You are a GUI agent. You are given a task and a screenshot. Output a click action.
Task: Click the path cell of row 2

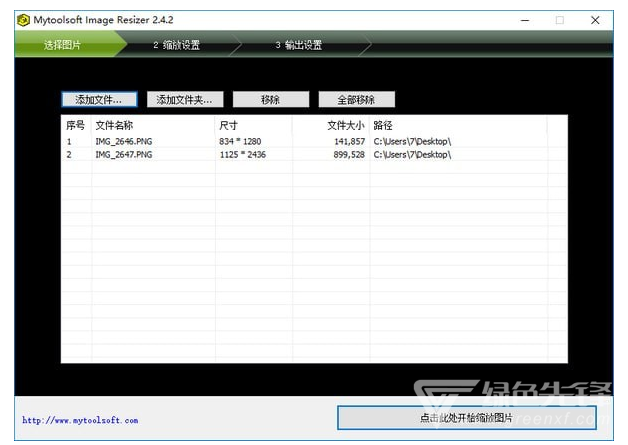(x=412, y=155)
